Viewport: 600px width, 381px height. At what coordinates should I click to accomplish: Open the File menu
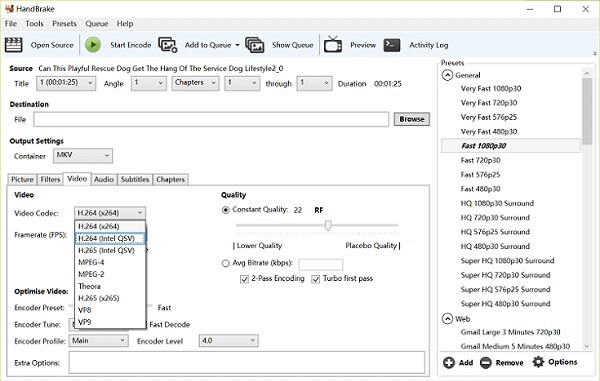pyautogui.click(x=11, y=24)
